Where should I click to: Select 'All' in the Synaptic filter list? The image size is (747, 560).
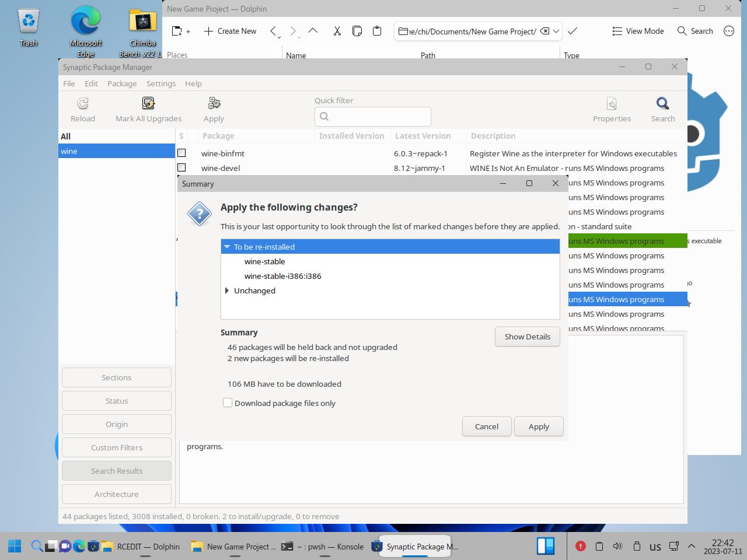coord(117,136)
